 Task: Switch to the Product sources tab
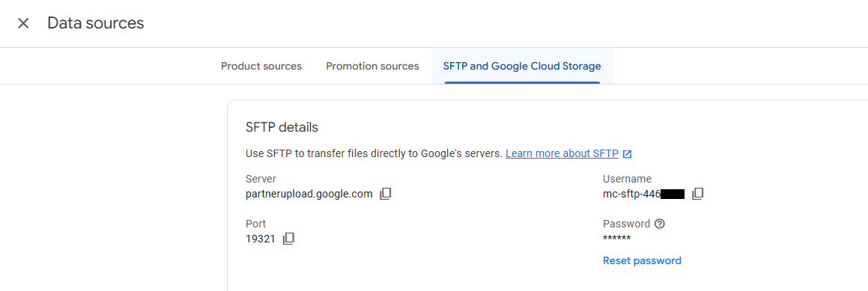[261, 67]
